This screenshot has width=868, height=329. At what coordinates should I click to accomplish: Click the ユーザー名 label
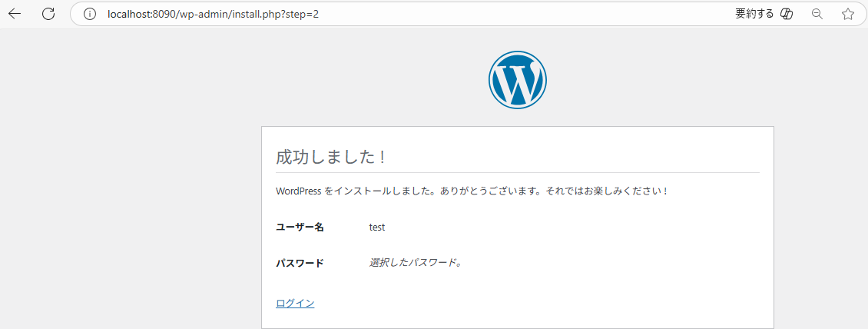[x=300, y=227]
